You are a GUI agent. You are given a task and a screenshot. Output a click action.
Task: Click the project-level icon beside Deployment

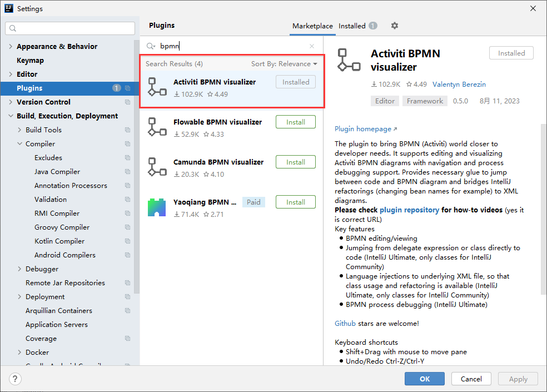pos(128,297)
